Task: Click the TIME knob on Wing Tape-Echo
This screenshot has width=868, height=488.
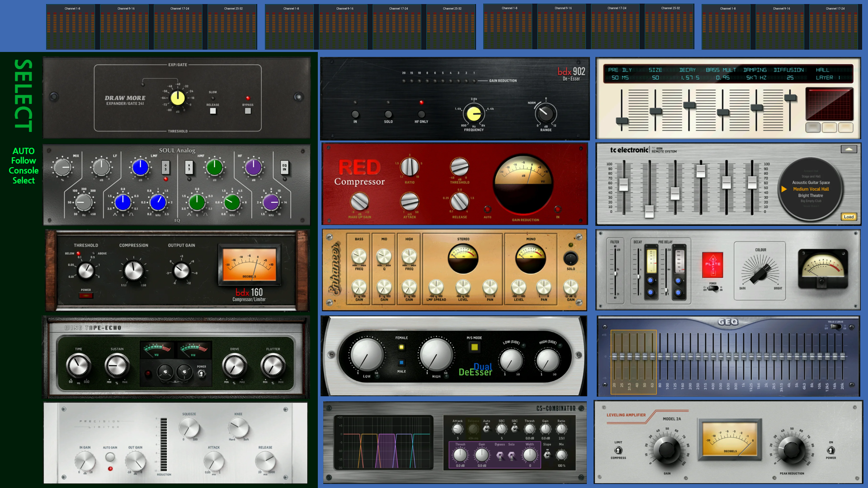Action: (x=78, y=366)
